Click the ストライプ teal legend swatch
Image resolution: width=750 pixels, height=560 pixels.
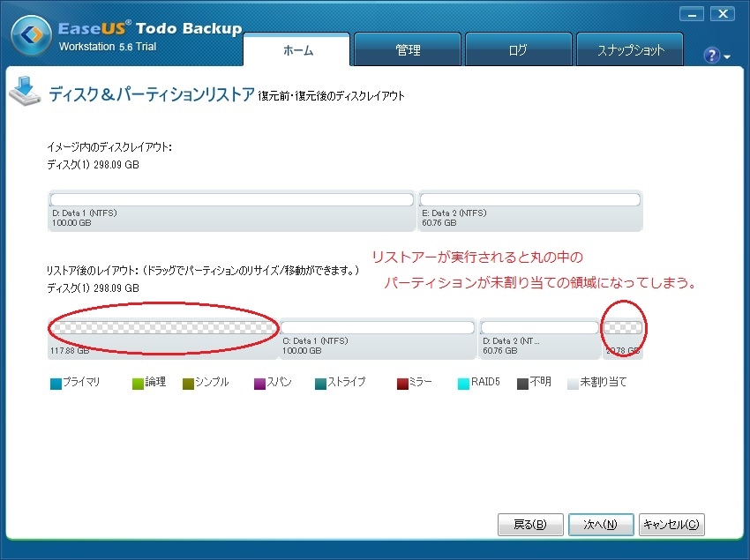[x=320, y=384]
